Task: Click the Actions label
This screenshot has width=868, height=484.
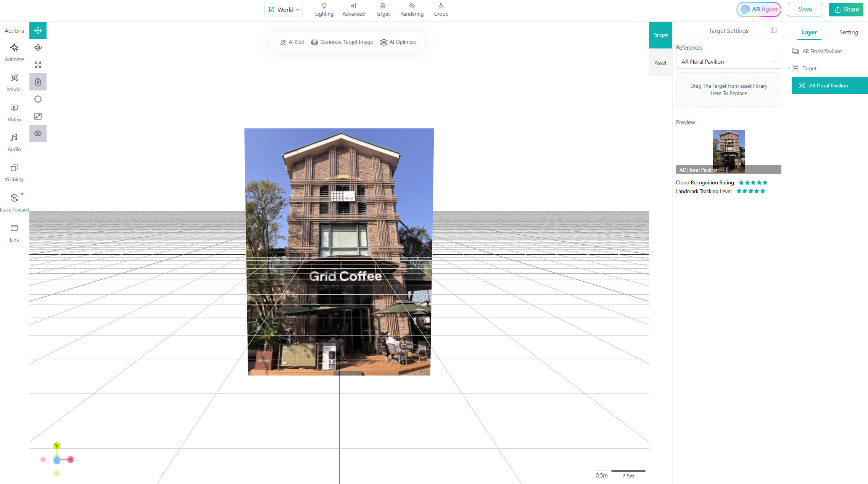Action: click(14, 31)
